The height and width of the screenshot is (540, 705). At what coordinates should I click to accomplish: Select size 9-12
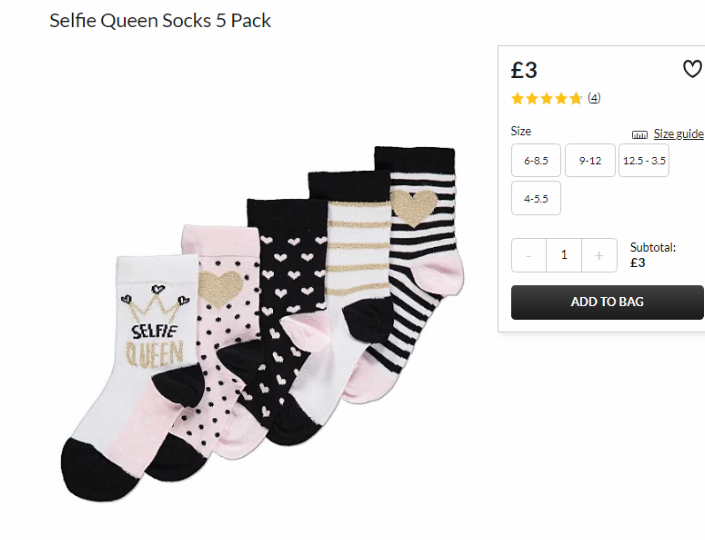click(x=590, y=161)
